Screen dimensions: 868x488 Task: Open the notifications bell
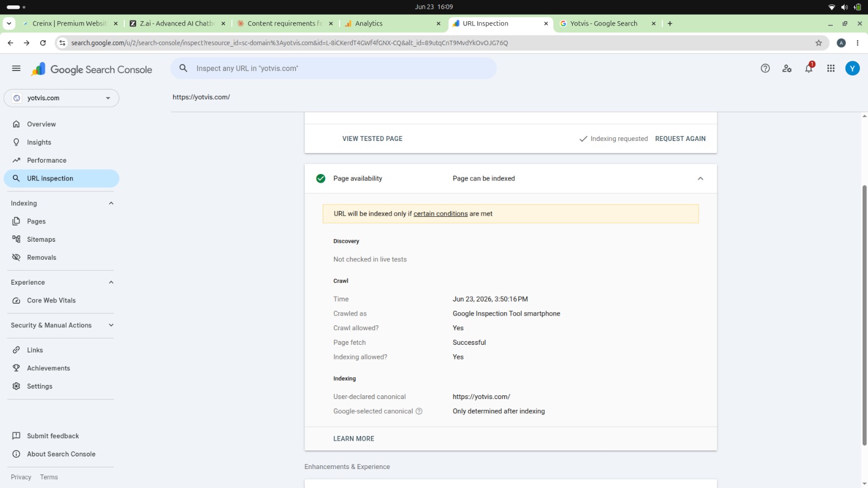click(x=809, y=68)
